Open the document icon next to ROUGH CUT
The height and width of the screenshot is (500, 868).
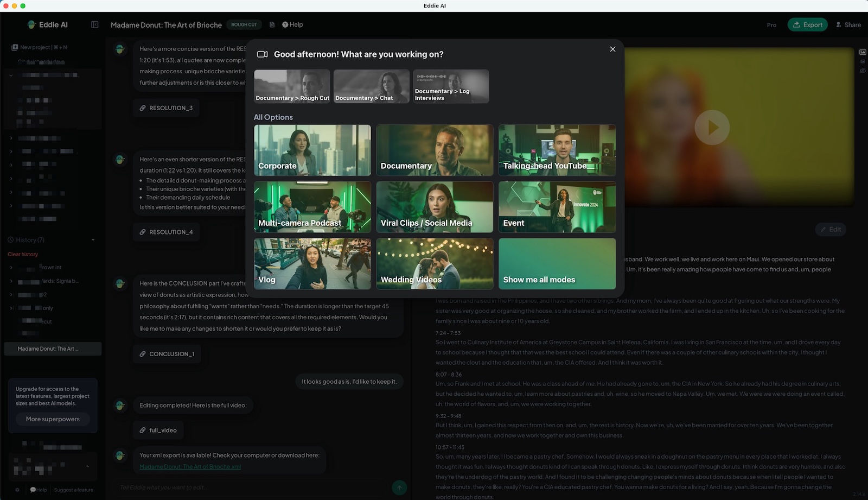tap(272, 24)
